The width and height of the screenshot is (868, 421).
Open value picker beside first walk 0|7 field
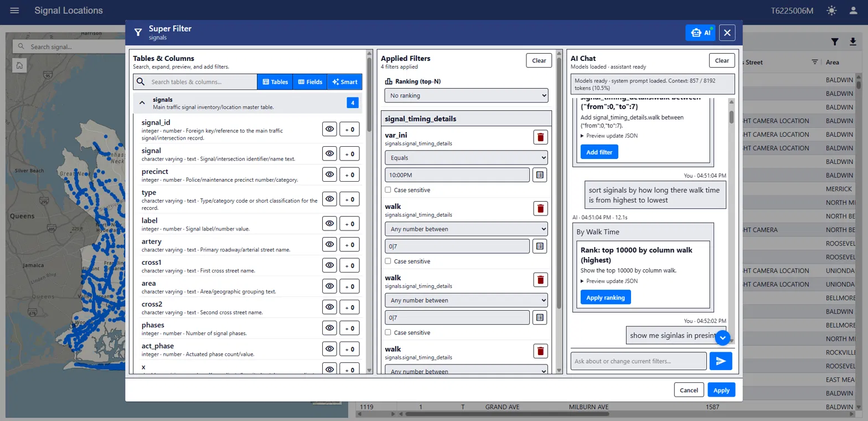click(540, 246)
